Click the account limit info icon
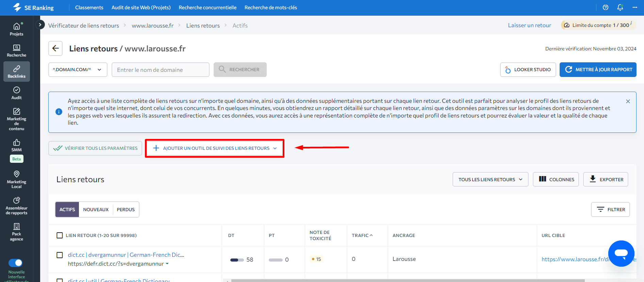 (631, 23)
